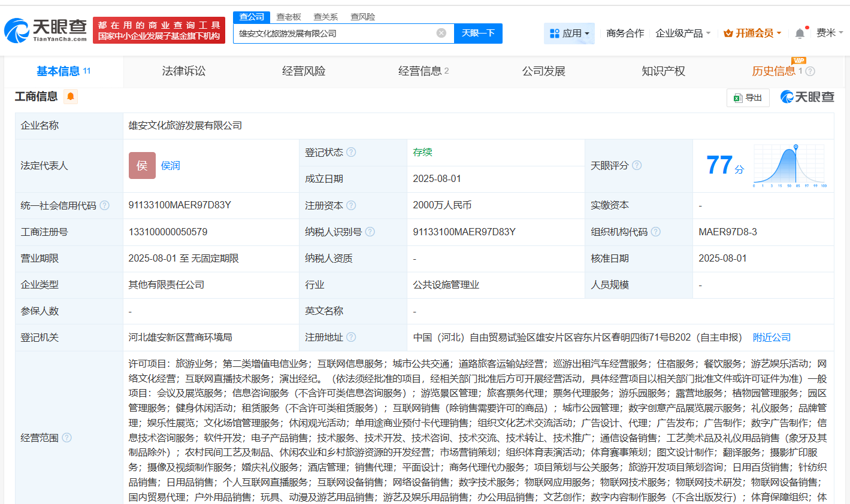The width and height of the screenshot is (850, 504).
Task: Switch to the 知识产权 tab
Action: pyautogui.click(x=663, y=71)
